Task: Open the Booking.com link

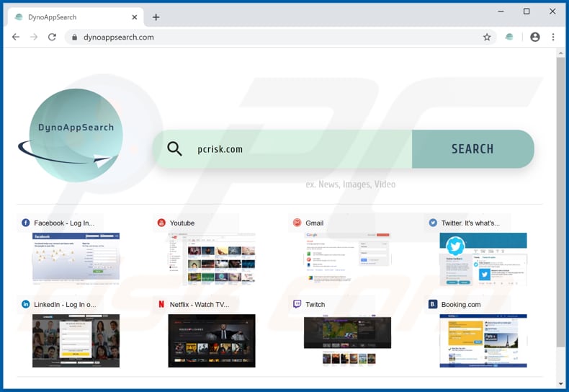Action: pyautogui.click(x=461, y=305)
